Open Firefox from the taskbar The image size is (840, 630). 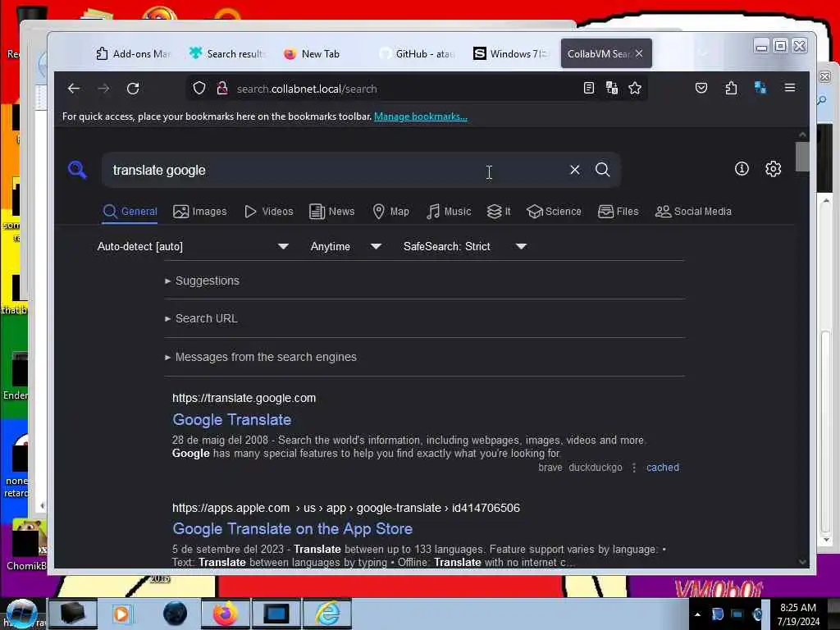coord(226,614)
